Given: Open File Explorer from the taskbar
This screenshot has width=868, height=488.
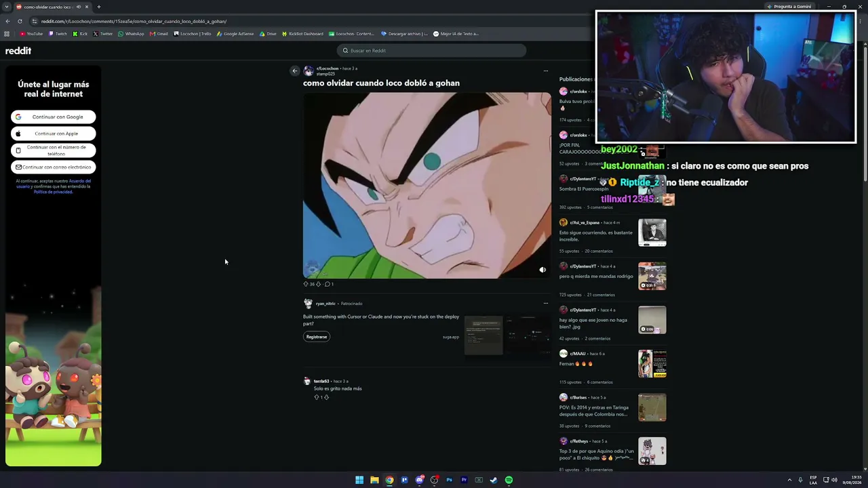Looking at the screenshot, I should pyautogui.click(x=374, y=480).
